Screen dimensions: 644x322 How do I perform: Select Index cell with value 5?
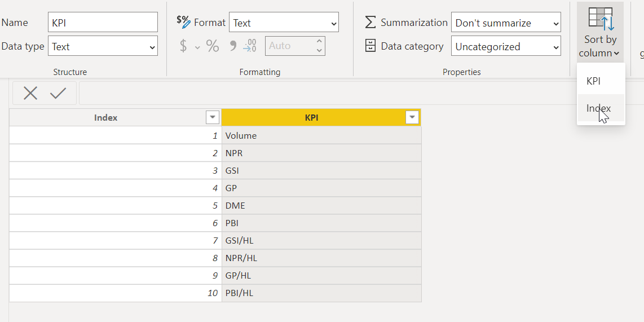[116, 205]
